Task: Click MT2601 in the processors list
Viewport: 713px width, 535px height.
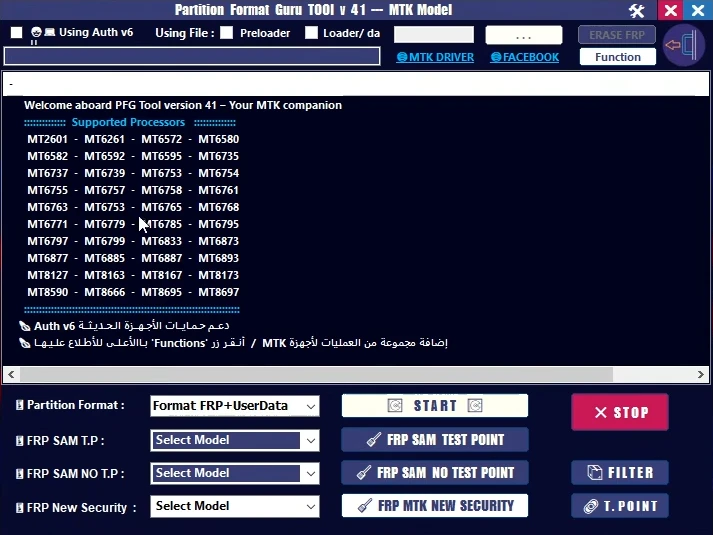Action: [x=47, y=139]
